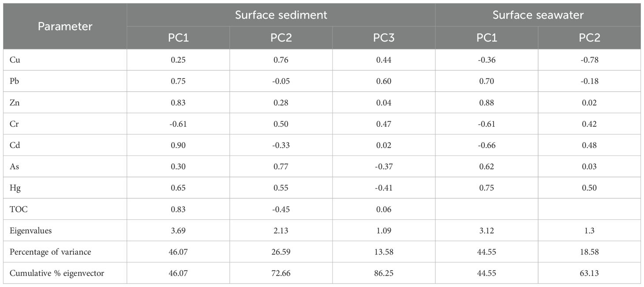Click the Pb row label
The height and width of the screenshot is (287, 644).
15,81
